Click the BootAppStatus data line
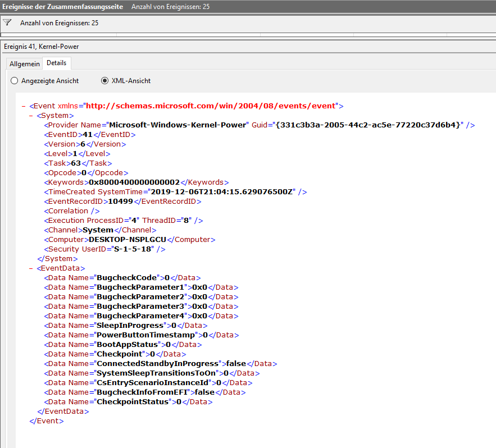Viewport: 496px width, 448px height. pyautogui.click(x=123, y=344)
